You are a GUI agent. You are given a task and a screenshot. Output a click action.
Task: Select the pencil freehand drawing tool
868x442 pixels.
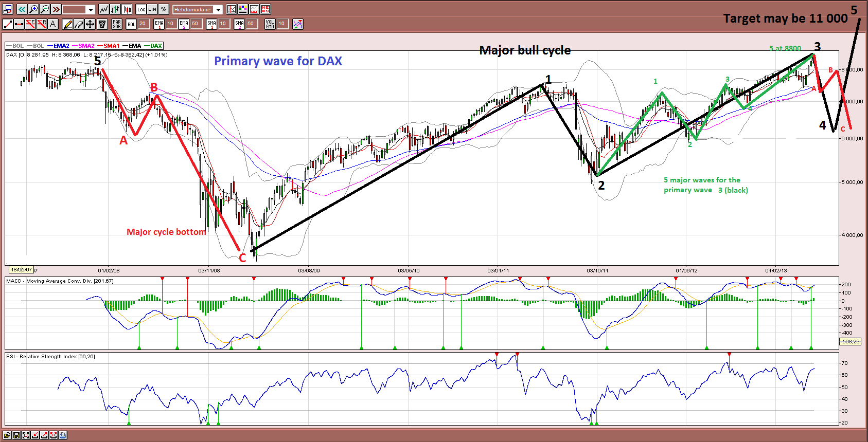tap(67, 24)
